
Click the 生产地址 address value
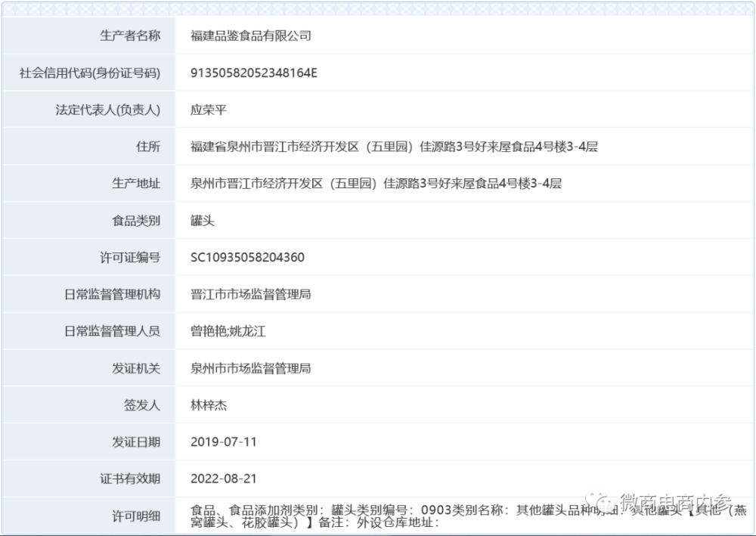click(x=376, y=184)
